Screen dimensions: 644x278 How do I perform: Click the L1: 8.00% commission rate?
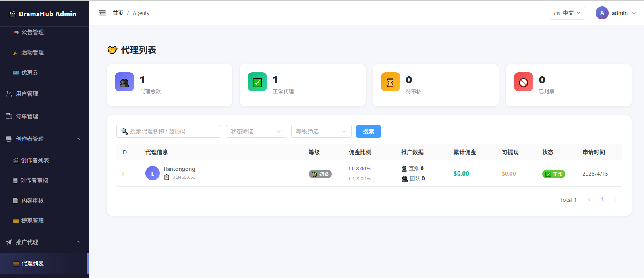pos(360,168)
